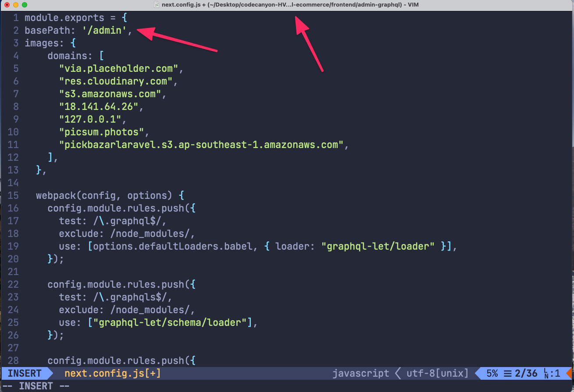Click the test: /\.graphqls$/, line
Screen dimensions: 574x392
[116, 297]
